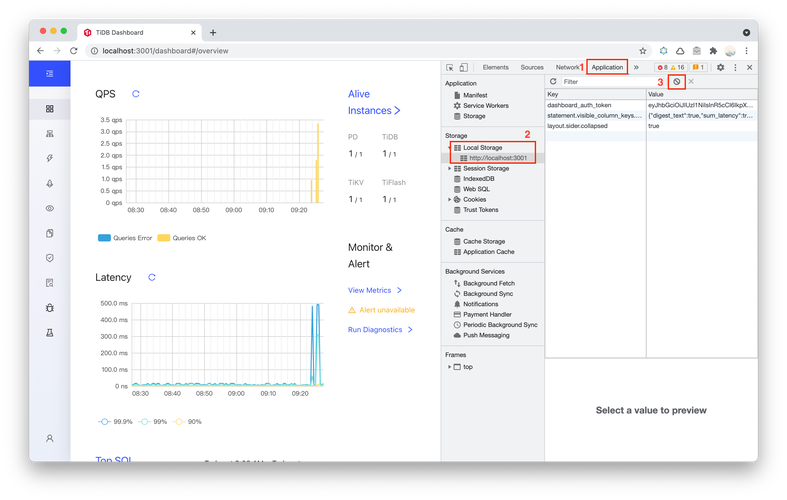Toggle the sidebar collapse button
The width and height of the screenshot is (787, 500).
(49, 74)
